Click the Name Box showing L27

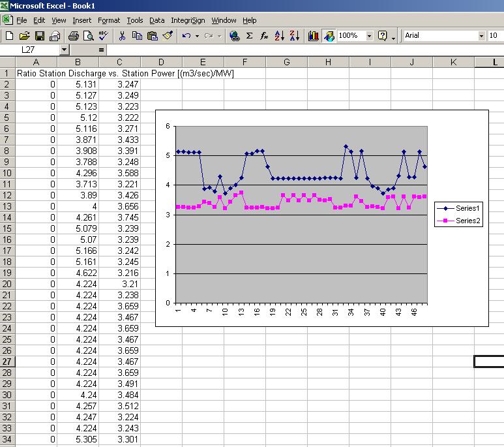30,50
